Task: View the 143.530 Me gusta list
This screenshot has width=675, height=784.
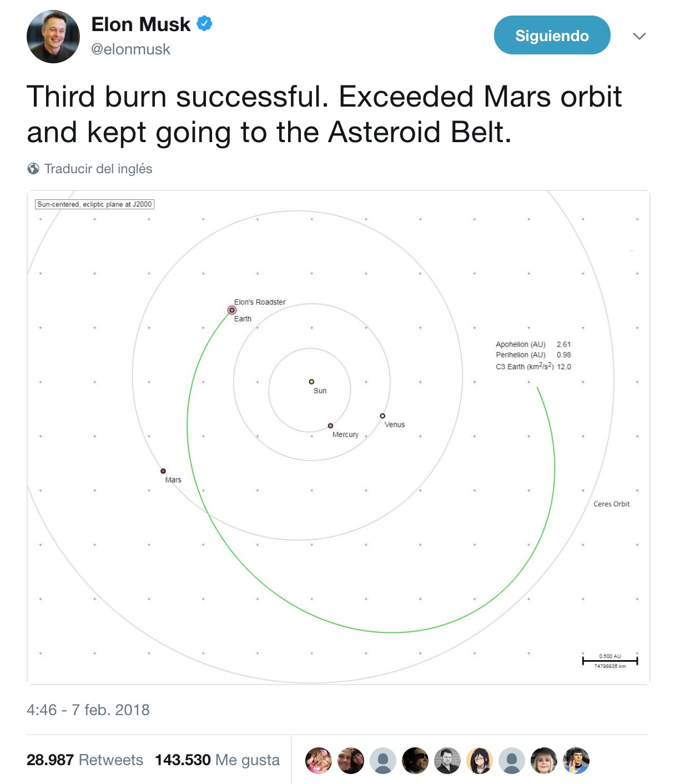Action: click(x=217, y=760)
